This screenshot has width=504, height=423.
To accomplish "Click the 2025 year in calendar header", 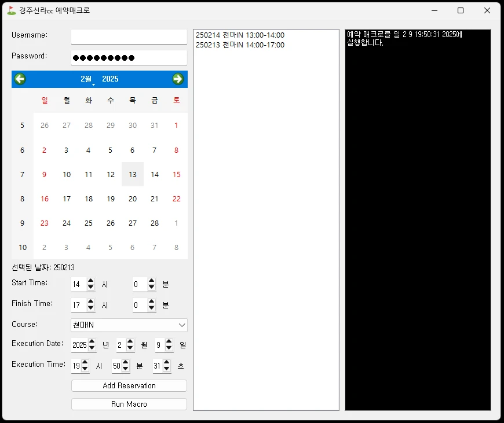I will click(110, 79).
